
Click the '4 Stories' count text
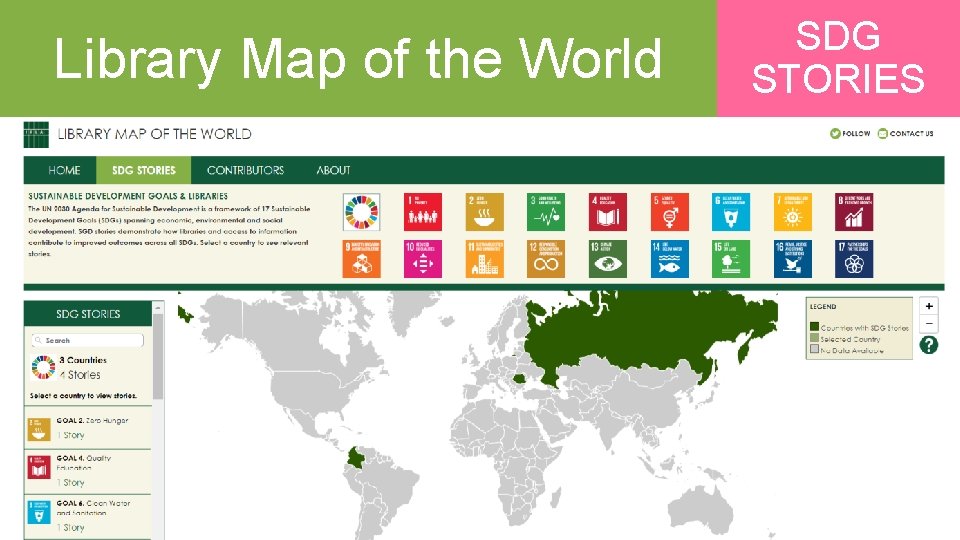pos(80,375)
